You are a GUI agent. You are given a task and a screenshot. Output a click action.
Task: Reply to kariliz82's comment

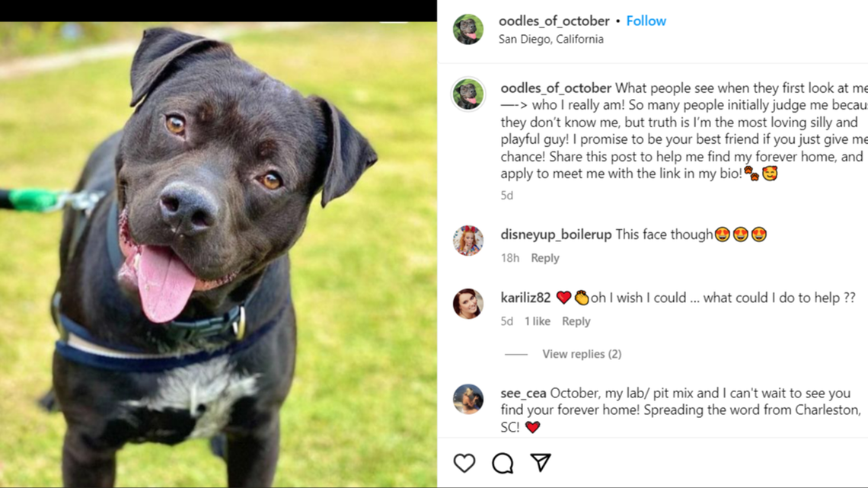(x=576, y=321)
